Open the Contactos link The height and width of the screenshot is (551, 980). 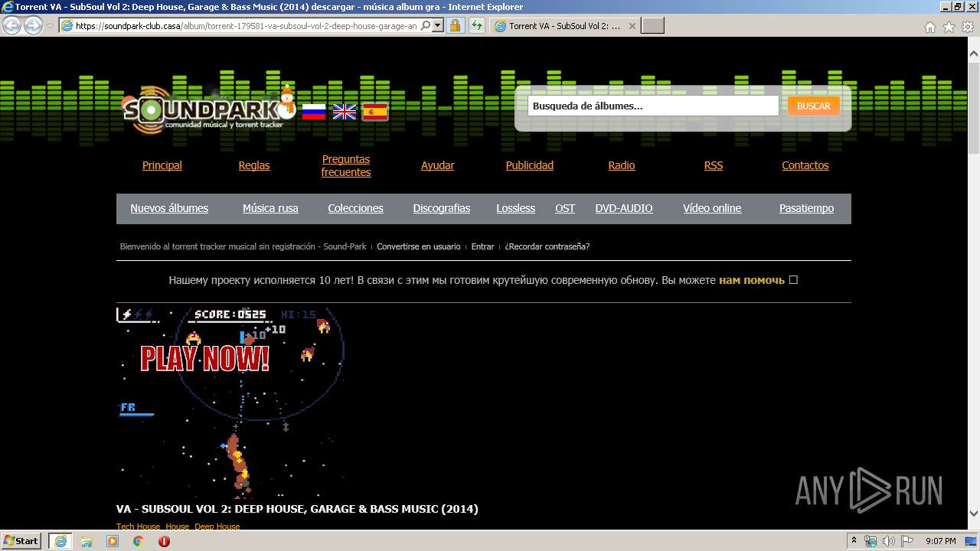[x=805, y=165]
